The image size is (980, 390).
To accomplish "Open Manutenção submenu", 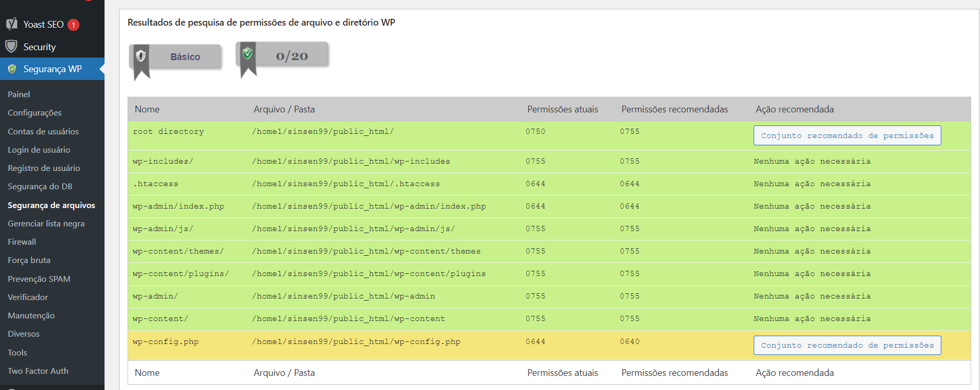I will click(x=31, y=315).
